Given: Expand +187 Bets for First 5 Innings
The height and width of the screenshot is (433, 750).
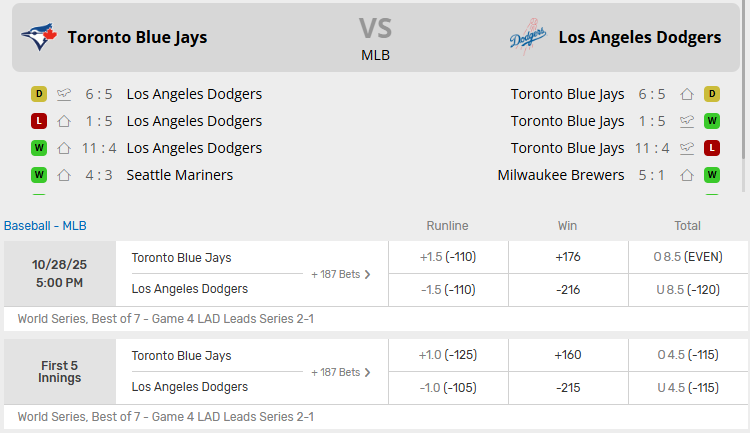Looking at the screenshot, I should point(341,372).
